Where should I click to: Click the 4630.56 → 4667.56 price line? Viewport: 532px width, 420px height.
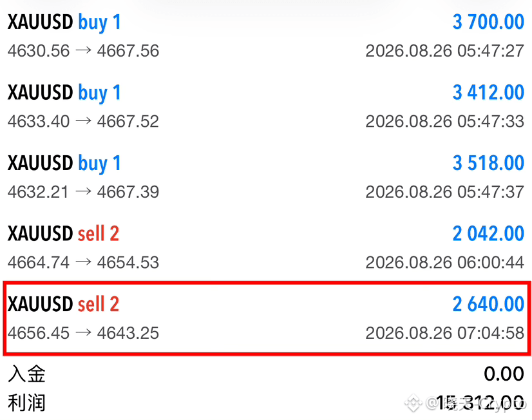[x=83, y=51]
